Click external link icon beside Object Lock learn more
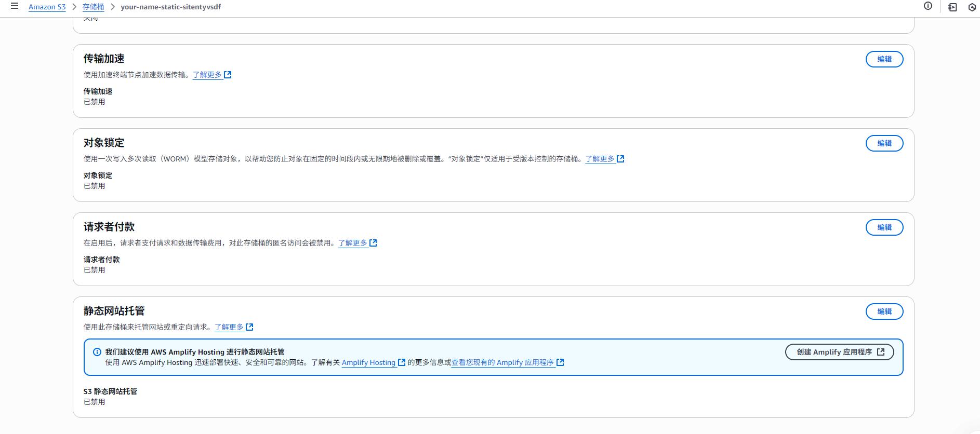This screenshot has height=434, width=980. click(x=620, y=159)
